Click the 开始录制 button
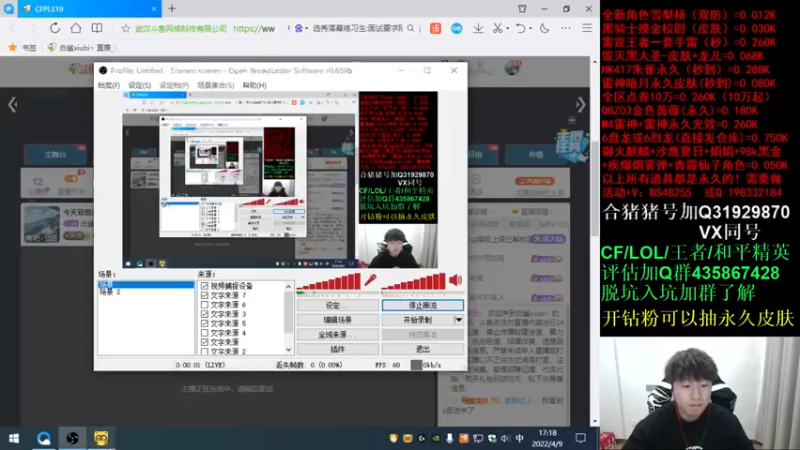The width and height of the screenshot is (800, 450). pyautogui.click(x=417, y=320)
